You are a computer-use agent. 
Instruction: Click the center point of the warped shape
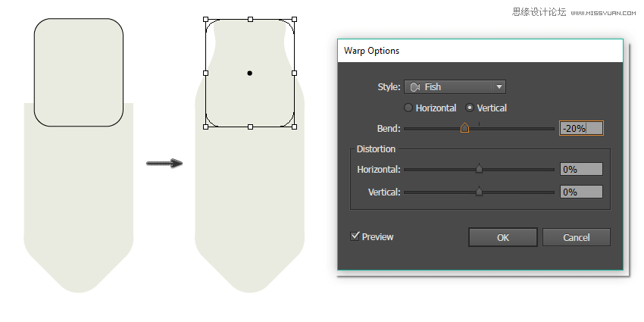click(250, 73)
